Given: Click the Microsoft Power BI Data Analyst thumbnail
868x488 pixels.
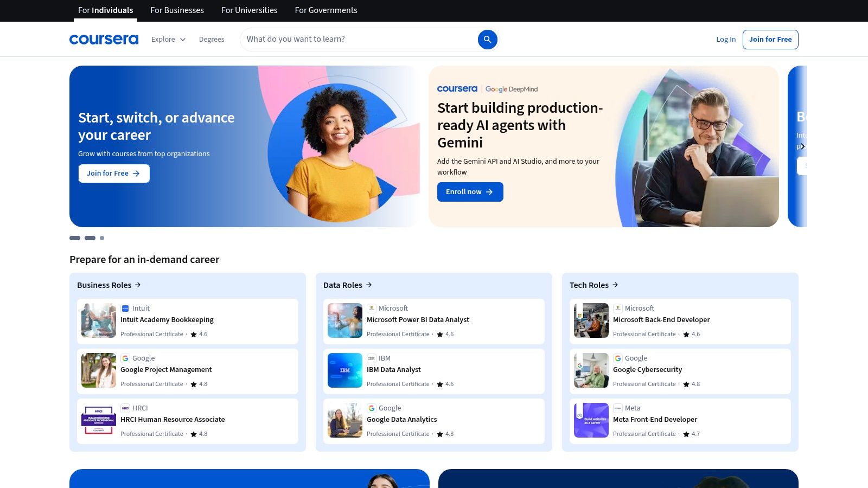Looking at the screenshot, I should (x=345, y=320).
